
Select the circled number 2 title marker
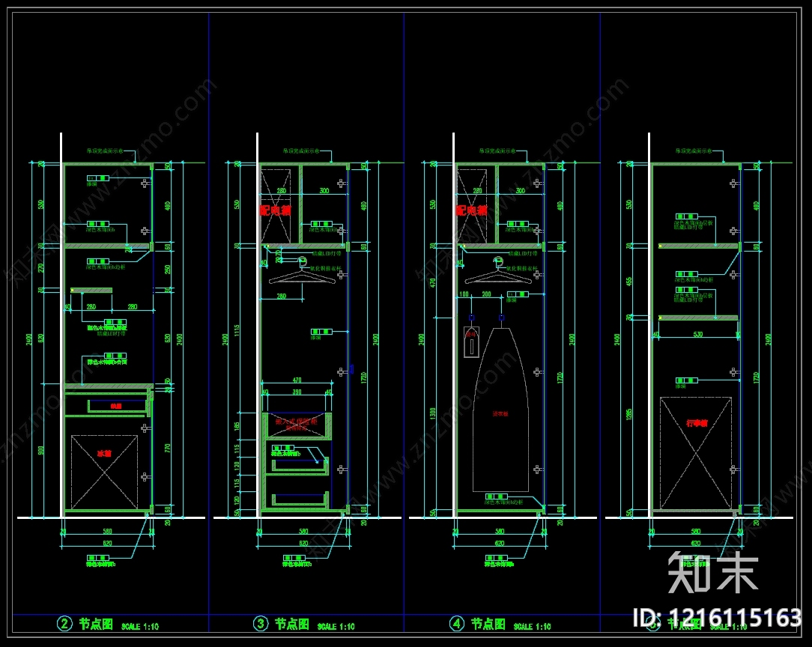click(64, 623)
